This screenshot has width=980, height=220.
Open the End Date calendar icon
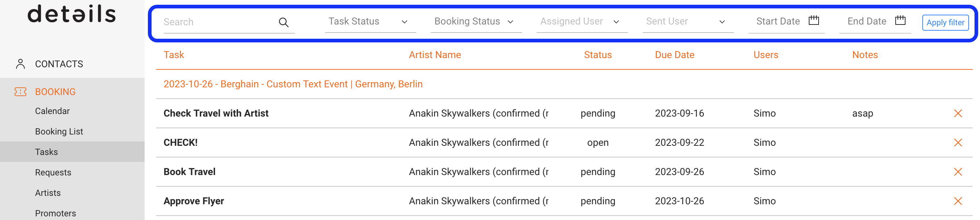tap(900, 20)
